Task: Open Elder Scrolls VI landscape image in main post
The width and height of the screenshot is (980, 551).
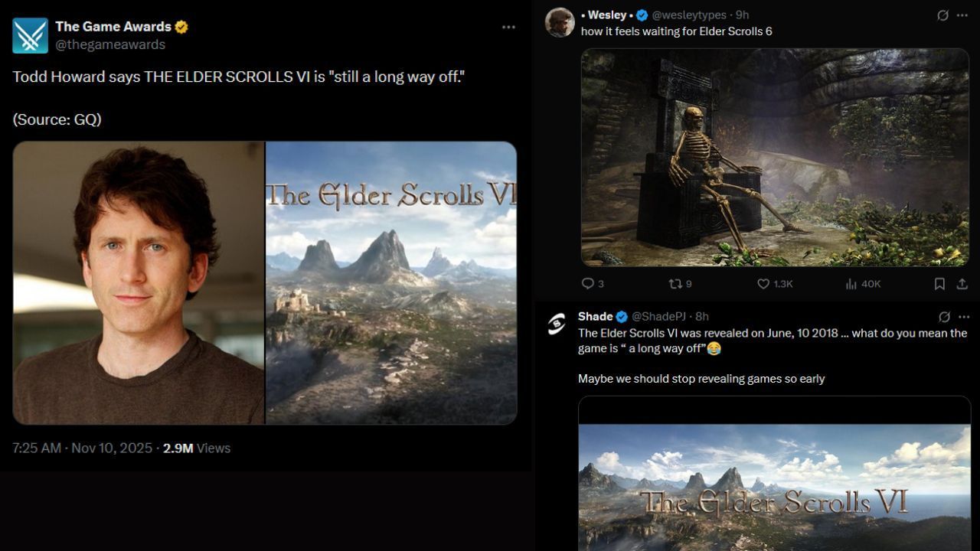Action: point(391,282)
